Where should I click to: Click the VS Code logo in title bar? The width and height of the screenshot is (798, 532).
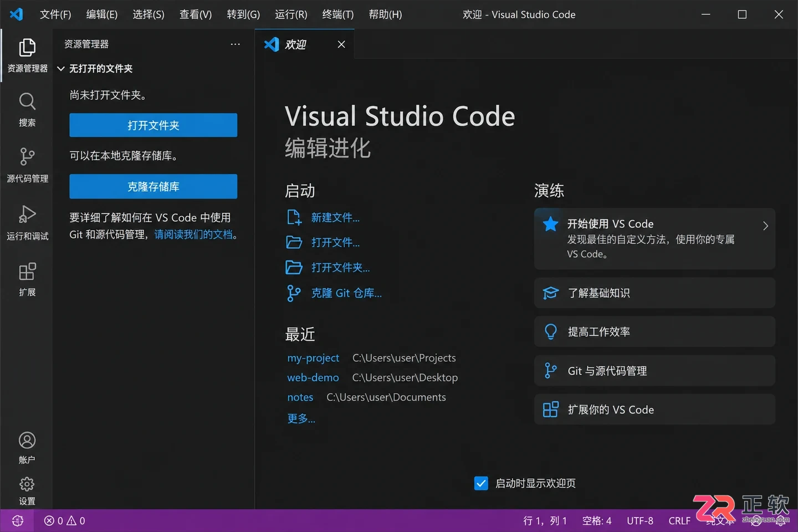16,14
